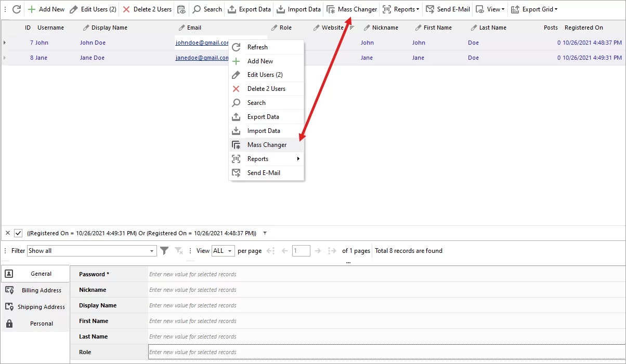Click the Shipping Address panel icon
This screenshot has height=364, width=626.
9,306
